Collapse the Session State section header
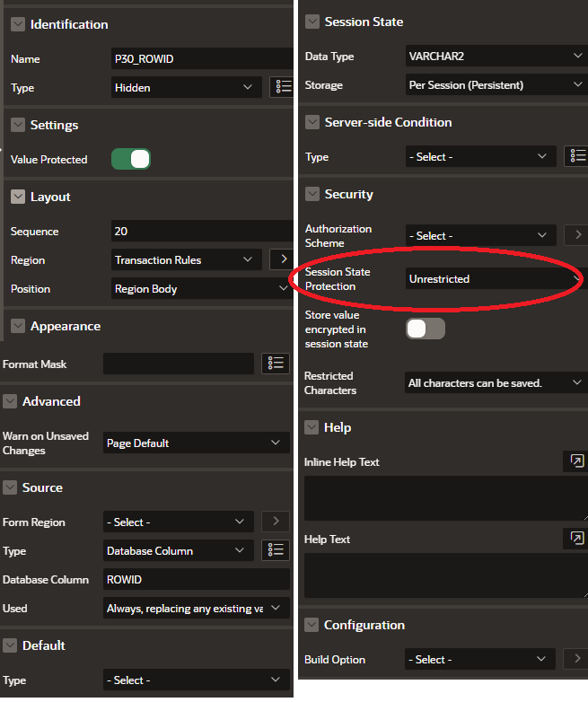The height and width of the screenshot is (702, 588). click(312, 22)
